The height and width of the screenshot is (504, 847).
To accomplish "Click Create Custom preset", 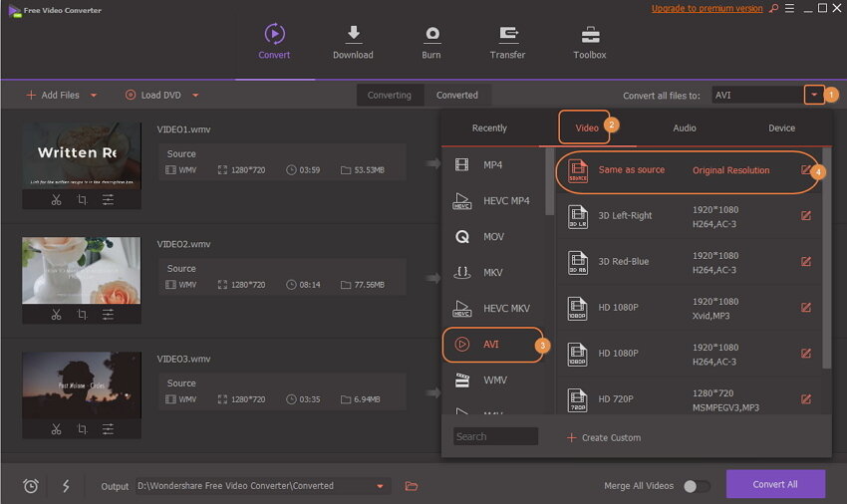I will coord(604,437).
